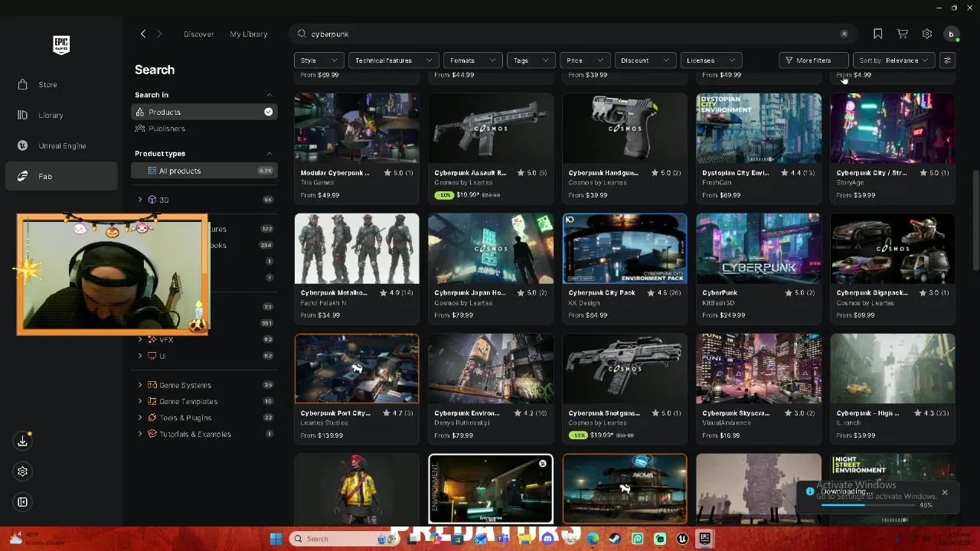This screenshot has width=980, height=551.
Task: Open Cyberpunk Port City thumbnail
Action: pyautogui.click(x=357, y=369)
